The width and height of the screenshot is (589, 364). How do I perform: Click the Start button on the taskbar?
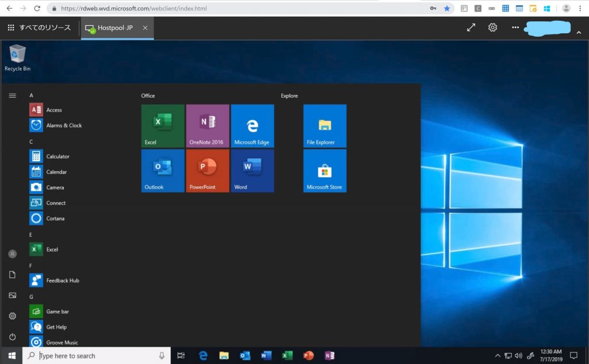[12, 355]
